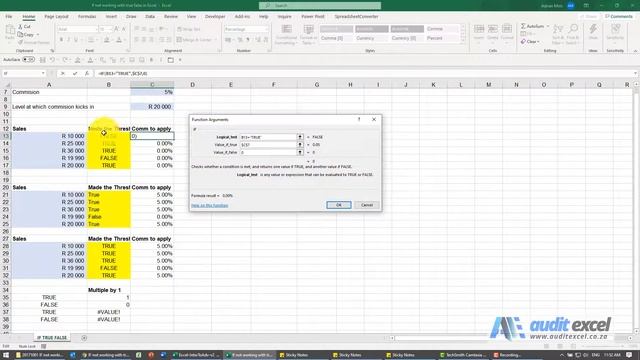The width and height of the screenshot is (640, 360).
Task: Click the Copy icon in Clipboard group
Action: click(20, 35)
